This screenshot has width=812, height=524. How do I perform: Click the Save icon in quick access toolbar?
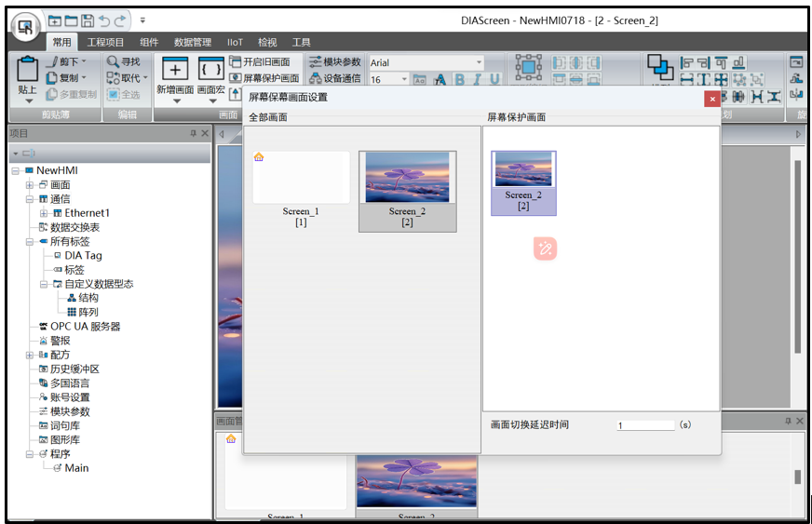(87, 20)
